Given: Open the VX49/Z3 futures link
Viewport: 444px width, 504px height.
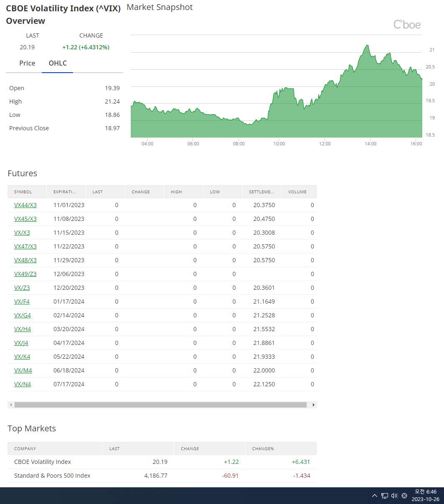Looking at the screenshot, I should click(x=25, y=274).
